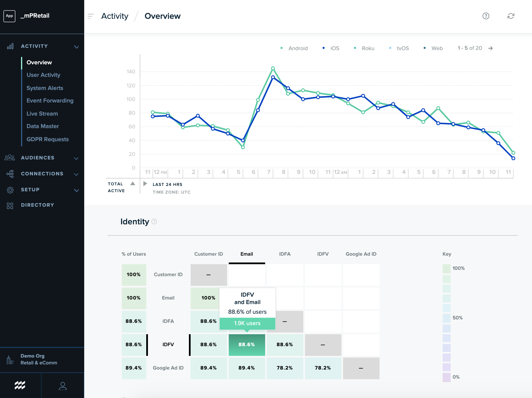Image resolution: width=532 pixels, height=398 pixels.
Task: Click the Activity breadcrumb link
Action: (115, 16)
